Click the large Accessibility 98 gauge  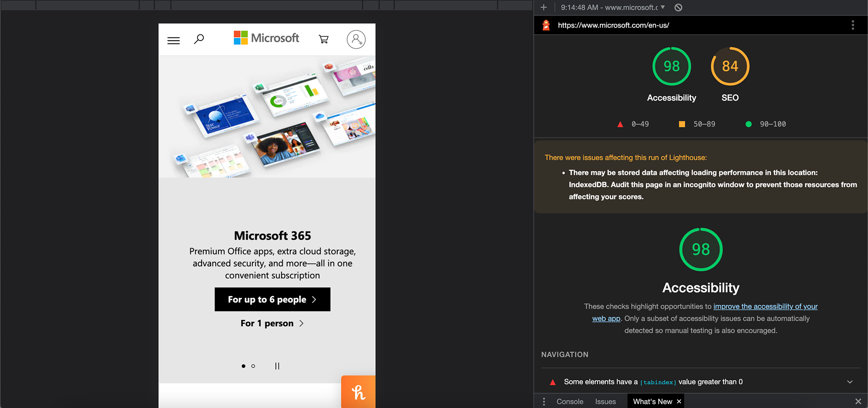(701, 249)
